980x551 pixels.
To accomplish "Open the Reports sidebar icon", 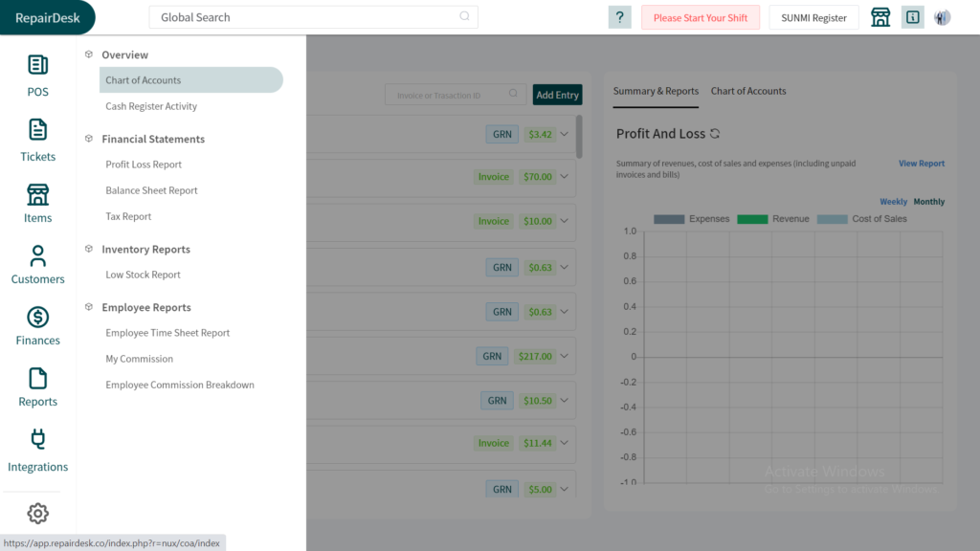I will 37,379.
